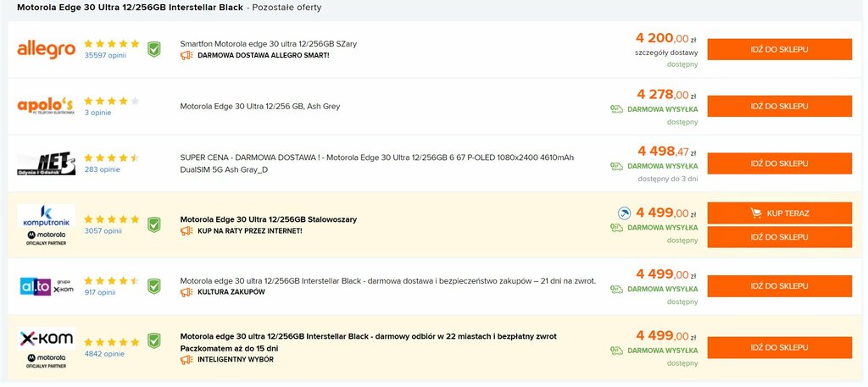Click the green trusted shield badge in Komputronik row

[154, 224]
